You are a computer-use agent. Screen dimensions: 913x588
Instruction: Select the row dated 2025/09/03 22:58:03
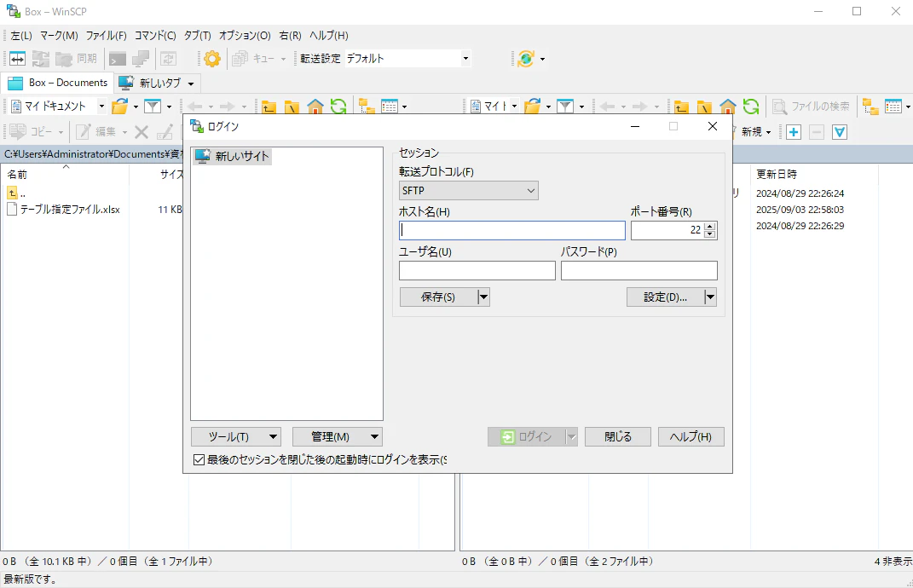(800, 210)
